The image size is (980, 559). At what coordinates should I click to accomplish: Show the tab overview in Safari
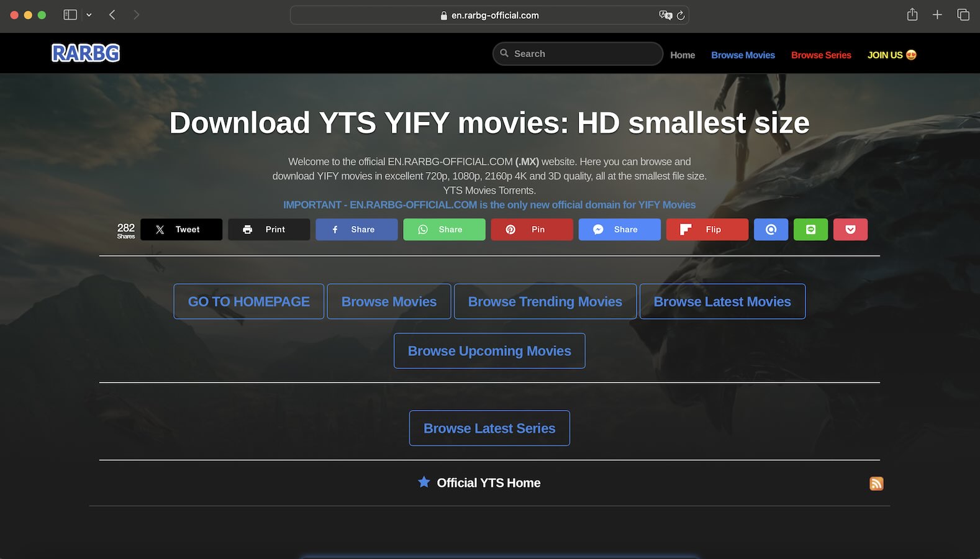(x=963, y=15)
